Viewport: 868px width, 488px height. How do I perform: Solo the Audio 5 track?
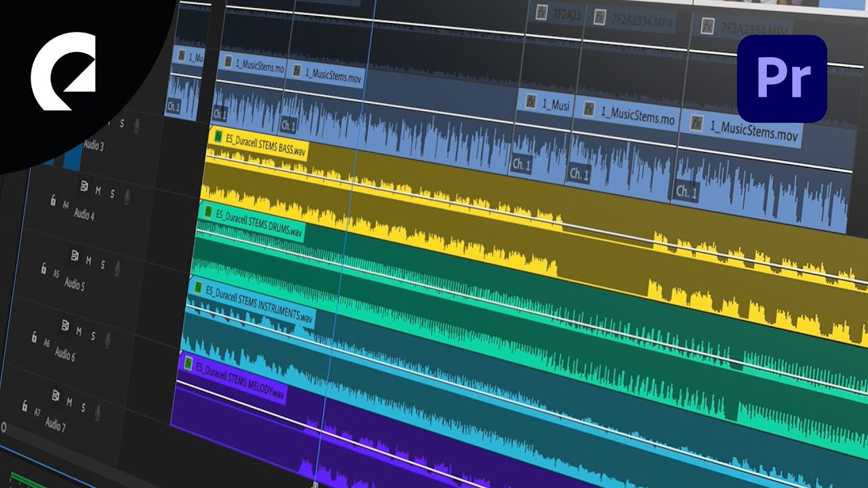[103, 264]
